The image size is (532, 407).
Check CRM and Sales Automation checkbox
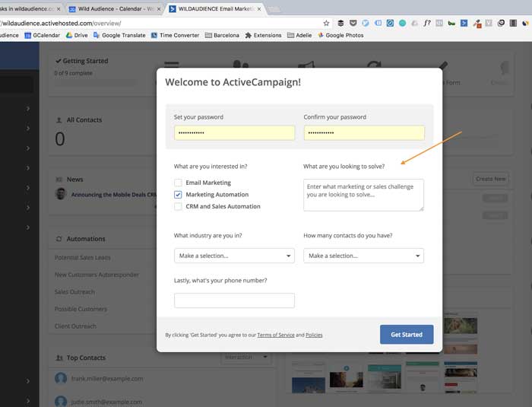coord(178,206)
